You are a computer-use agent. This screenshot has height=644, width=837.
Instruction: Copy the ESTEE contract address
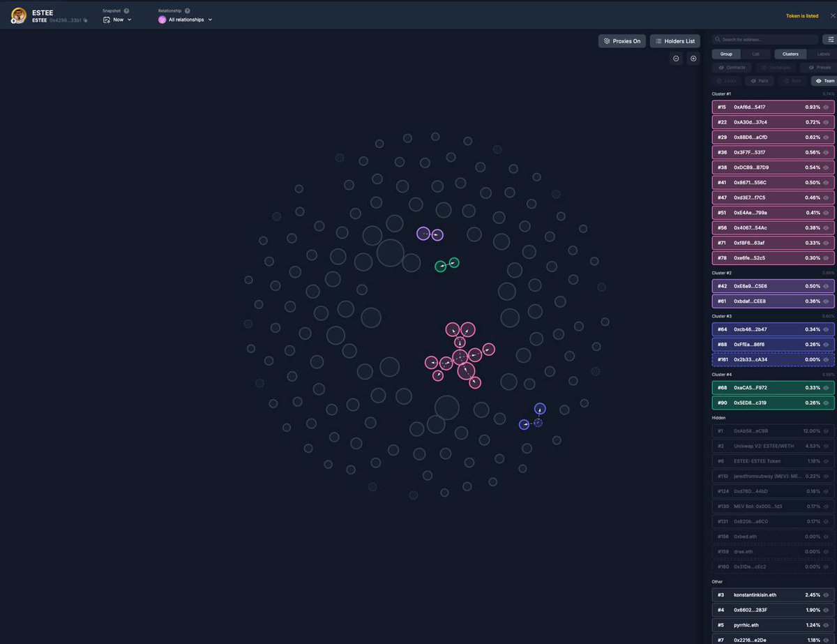(x=86, y=20)
